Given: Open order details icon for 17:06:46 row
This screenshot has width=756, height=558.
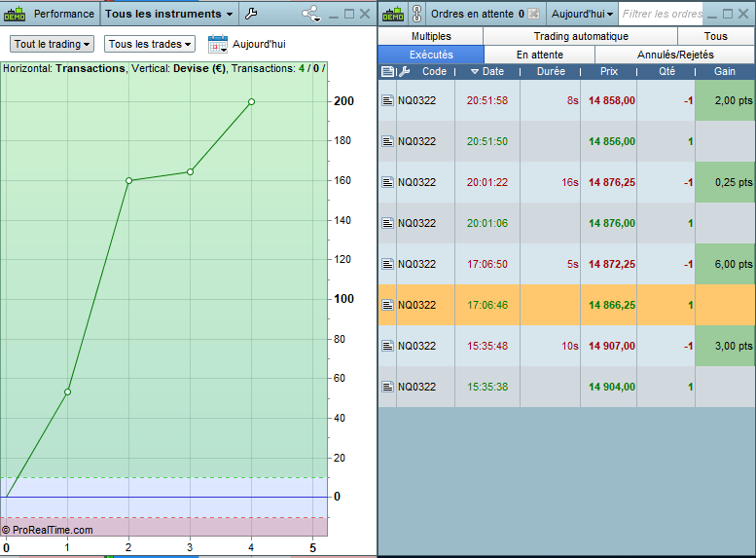Looking at the screenshot, I should 387,305.
